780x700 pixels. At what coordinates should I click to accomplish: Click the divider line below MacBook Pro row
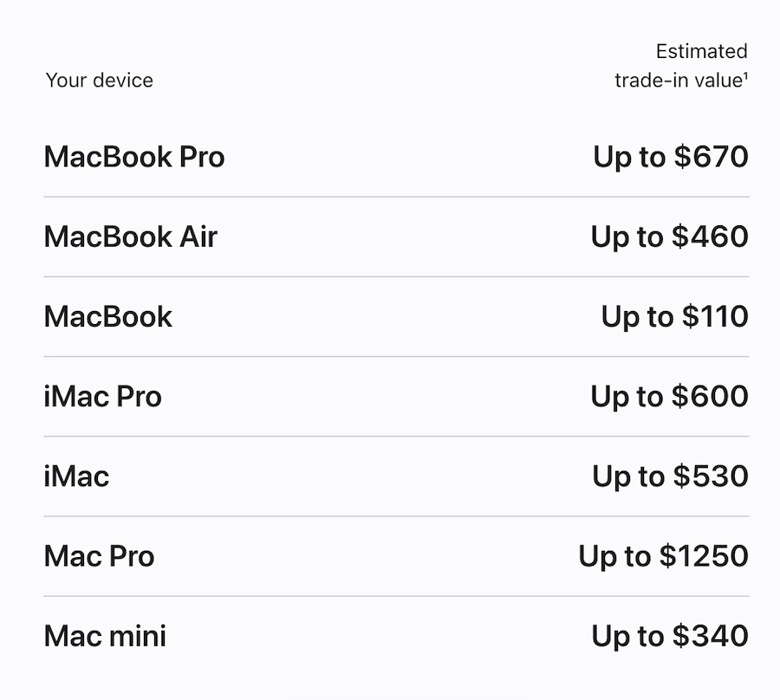coord(396,197)
